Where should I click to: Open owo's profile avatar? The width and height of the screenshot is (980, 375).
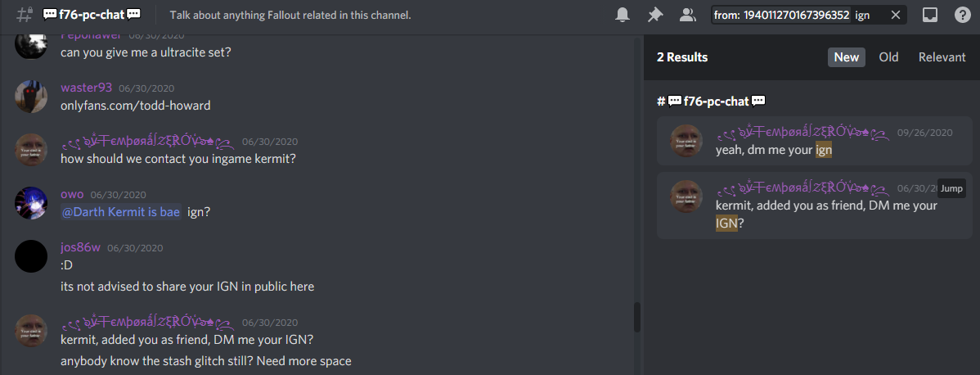point(31,203)
